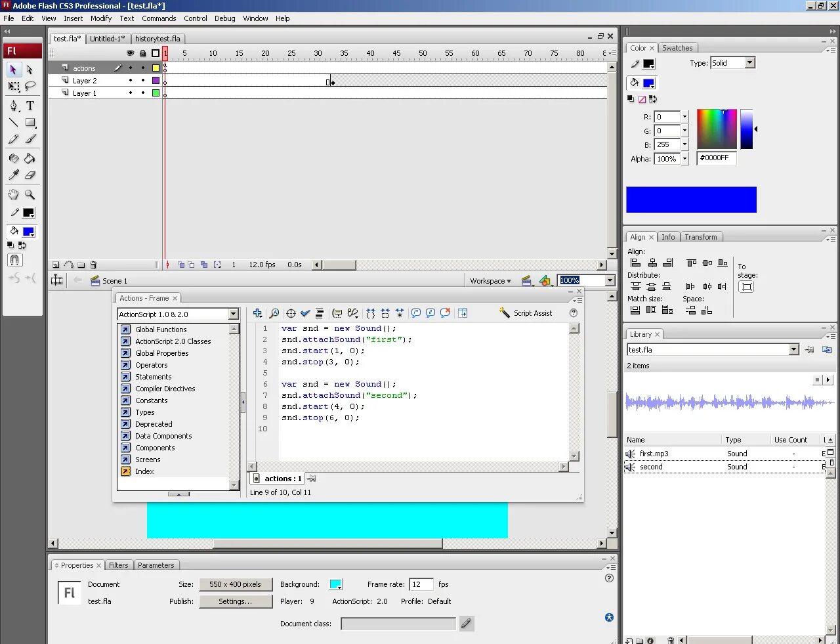
Task: Click Add new item to script
Action: coord(257,313)
